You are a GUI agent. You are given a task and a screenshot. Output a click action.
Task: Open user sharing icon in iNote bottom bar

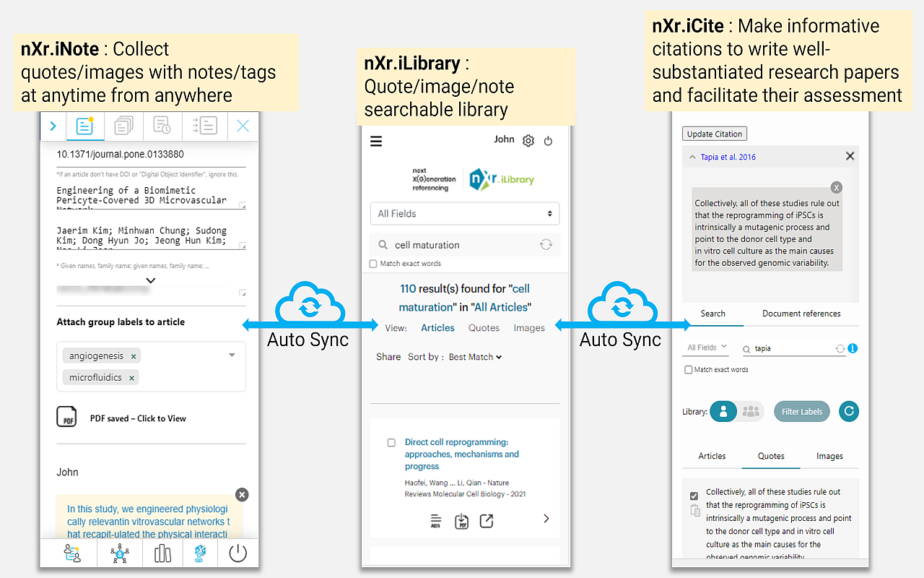coord(72,554)
